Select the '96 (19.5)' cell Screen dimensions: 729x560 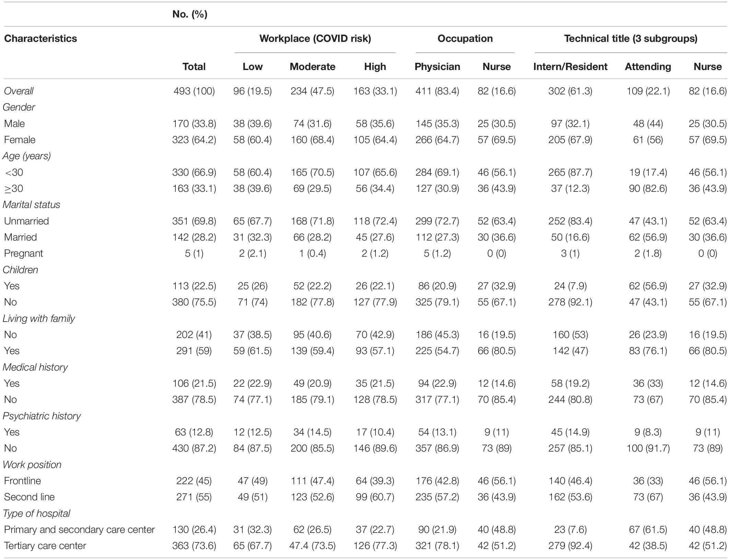point(253,91)
